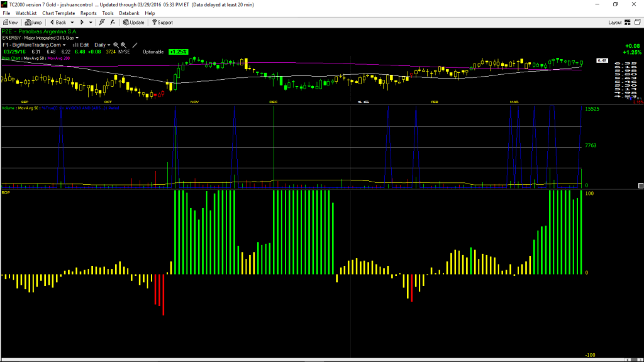Click the 6.48 current price marker
Image resolution: width=644 pixels, height=362 pixels.
tap(602, 61)
